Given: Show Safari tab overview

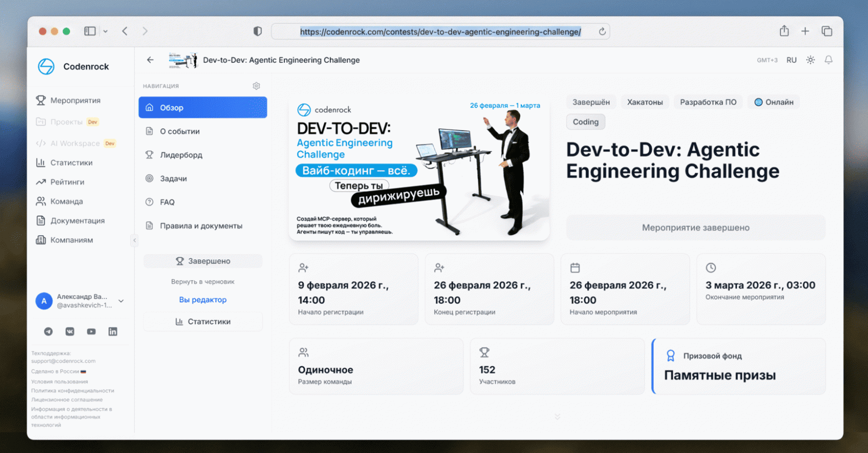Looking at the screenshot, I should tap(827, 31).
